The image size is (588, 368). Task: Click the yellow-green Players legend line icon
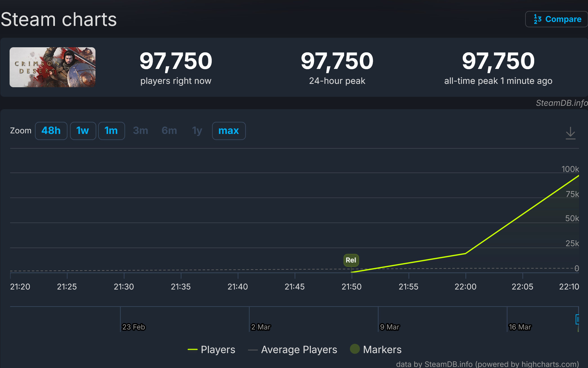193,349
